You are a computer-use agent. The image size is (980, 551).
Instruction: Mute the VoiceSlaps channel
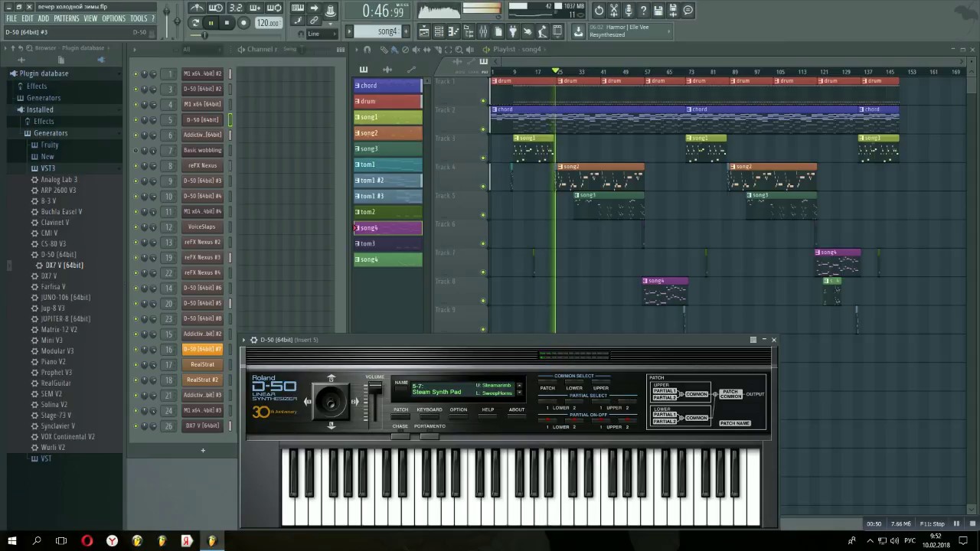pyautogui.click(x=136, y=227)
